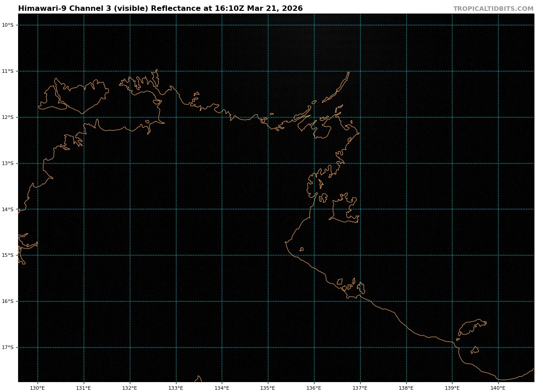Screen dimensions: 543x392
Task: Click the 10°S latitude label
Action: (x=8, y=25)
